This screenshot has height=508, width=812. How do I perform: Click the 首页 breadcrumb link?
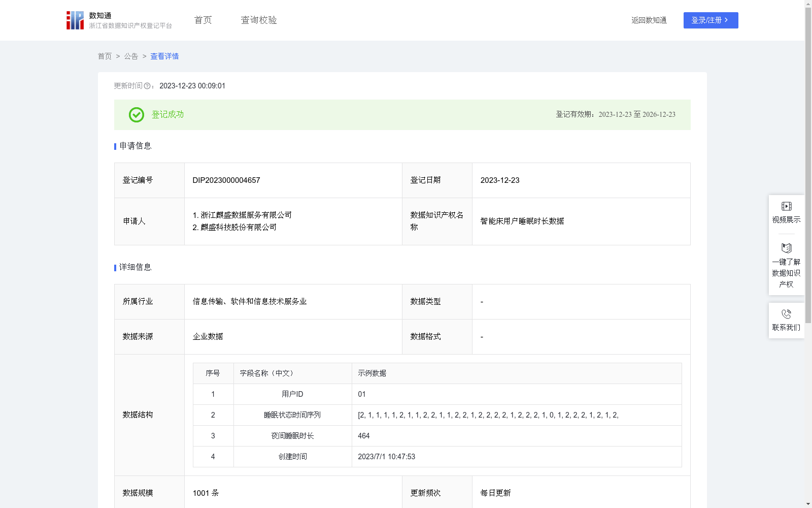pos(105,56)
